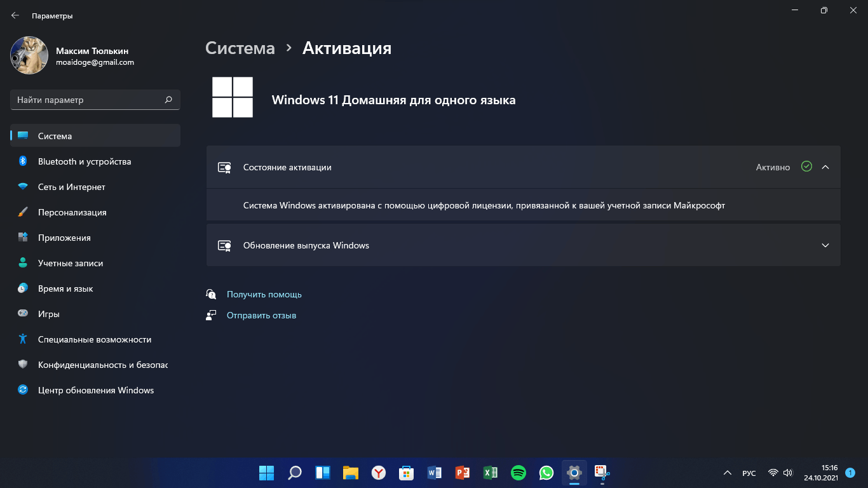The height and width of the screenshot is (488, 868).
Task: Launch PowerPoint from the taskbar
Action: pyautogui.click(x=463, y=473)
